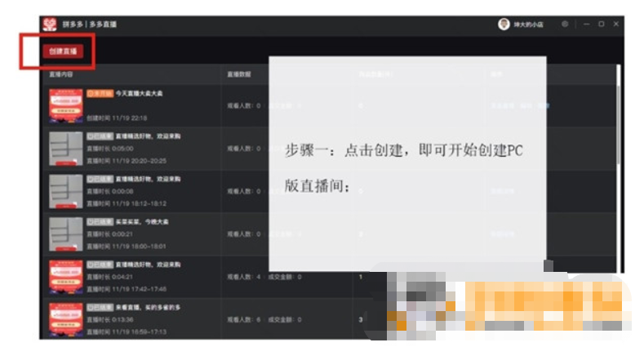
Task: Click the 直播内容 column header
Action: tap(61, 74)
